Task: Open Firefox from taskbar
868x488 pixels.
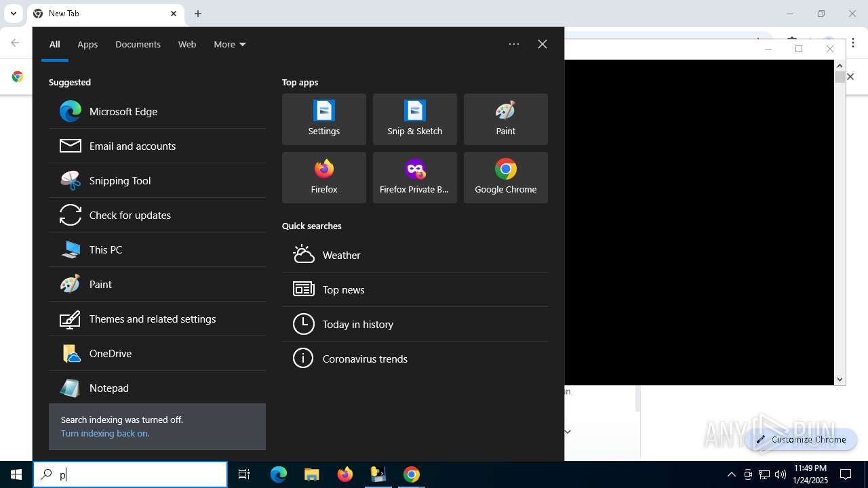Action: point(345,474)
